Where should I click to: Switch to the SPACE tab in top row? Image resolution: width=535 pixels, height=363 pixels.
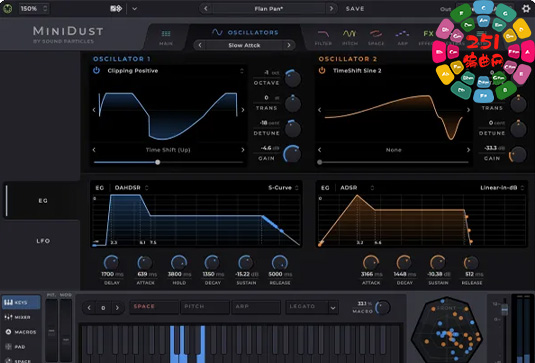click(376, 37)
